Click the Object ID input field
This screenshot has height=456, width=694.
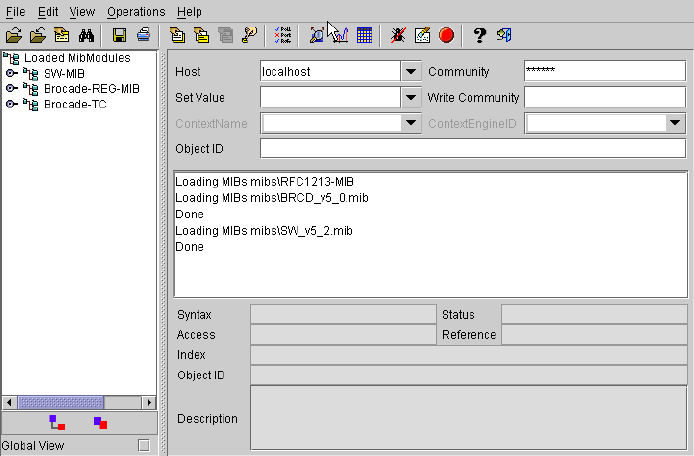[x=473, y=149]
